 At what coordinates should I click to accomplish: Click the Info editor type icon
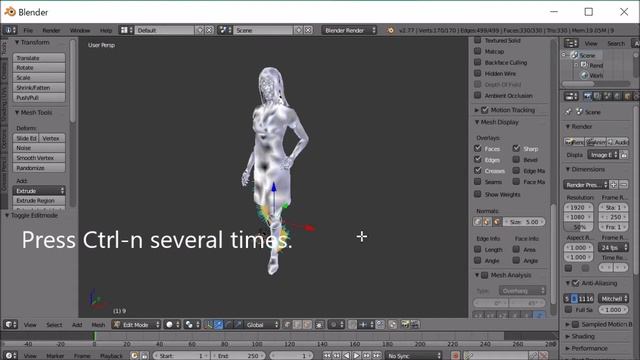[x=10, y=30]
